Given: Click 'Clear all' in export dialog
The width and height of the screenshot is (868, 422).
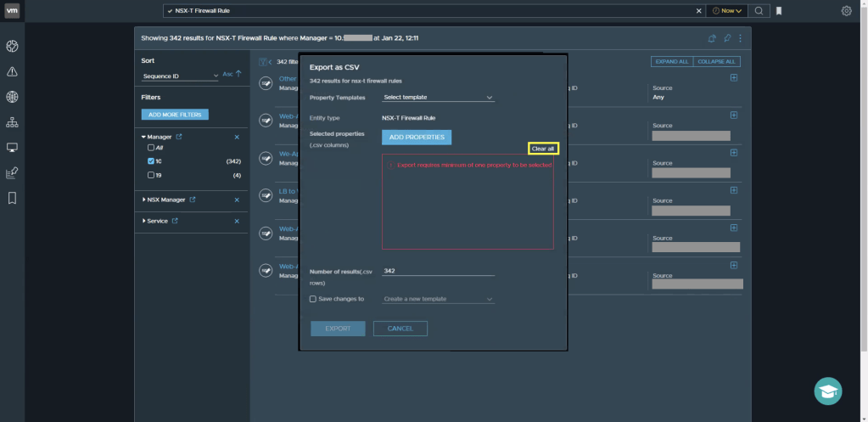Looking at the screenshot, I should coord(542,149).
